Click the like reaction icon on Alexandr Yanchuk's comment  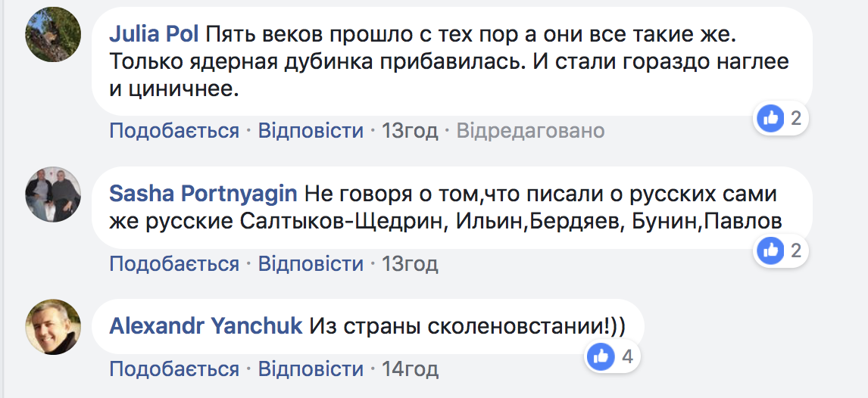tap(603, 356)
